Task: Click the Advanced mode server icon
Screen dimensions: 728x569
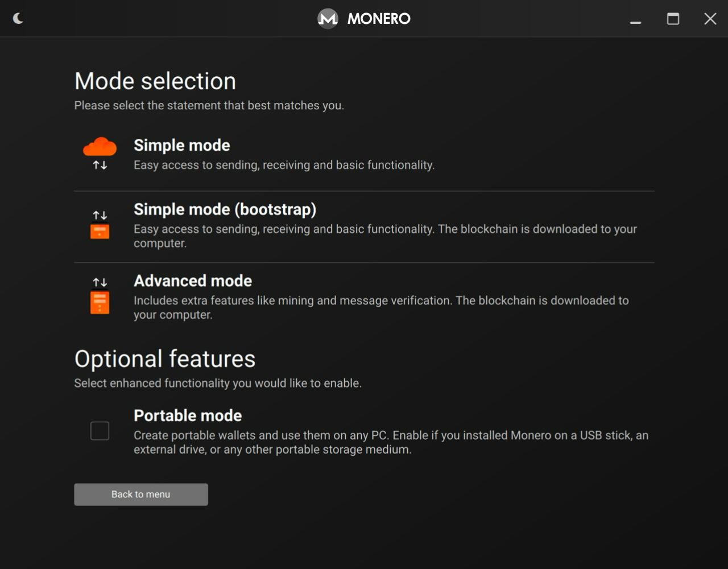Action: [100, 296]
